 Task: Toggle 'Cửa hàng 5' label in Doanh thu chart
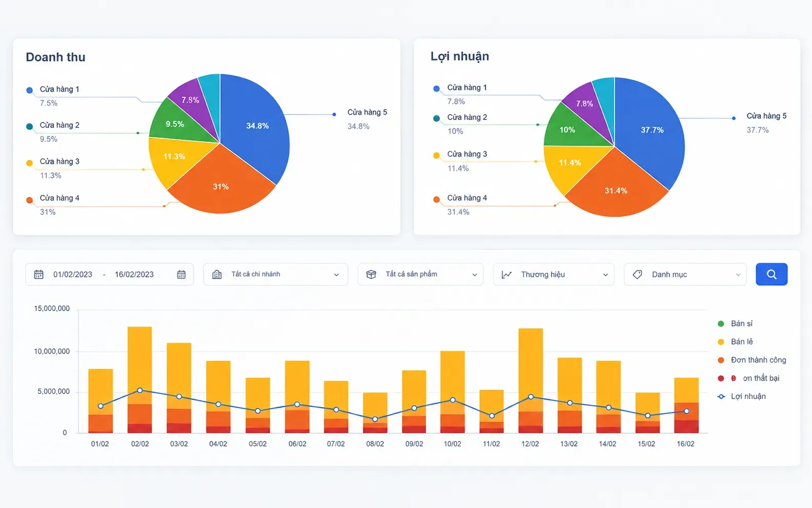367,112
